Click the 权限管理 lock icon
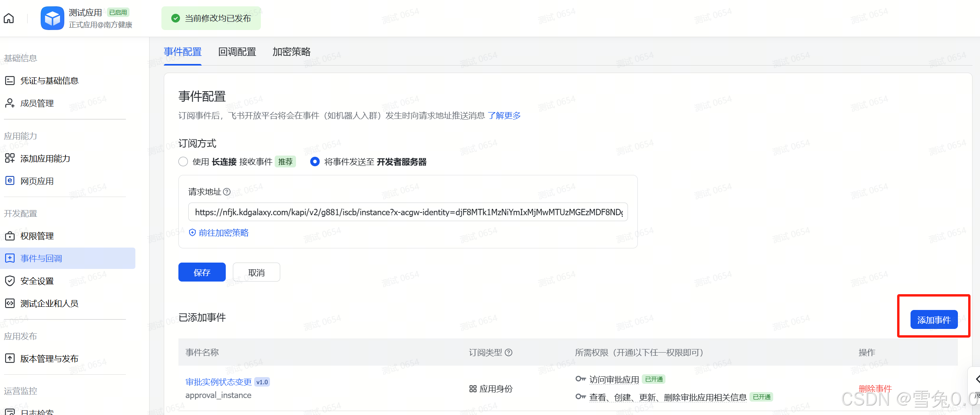The image size is (980, 415). coord(10,236)
